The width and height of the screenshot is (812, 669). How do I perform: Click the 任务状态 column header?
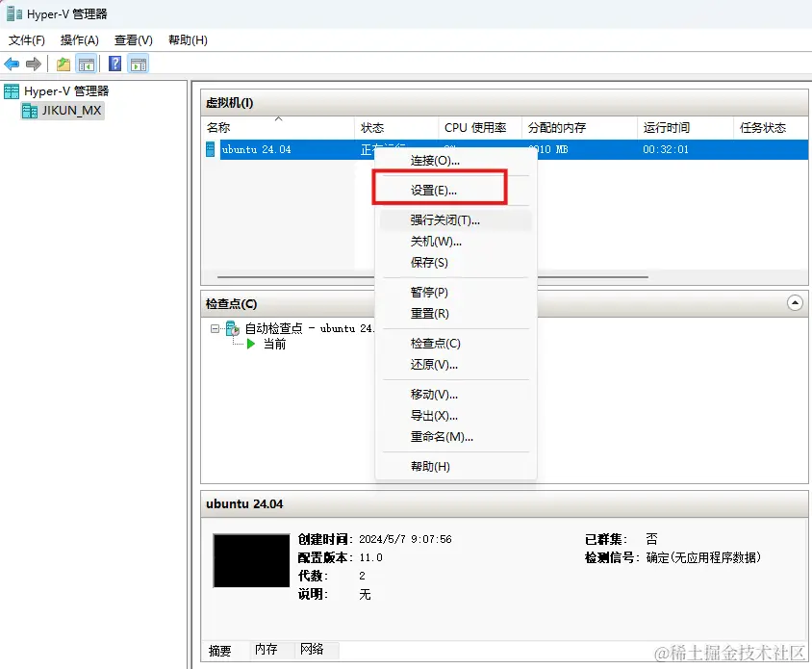coord(771,127)
